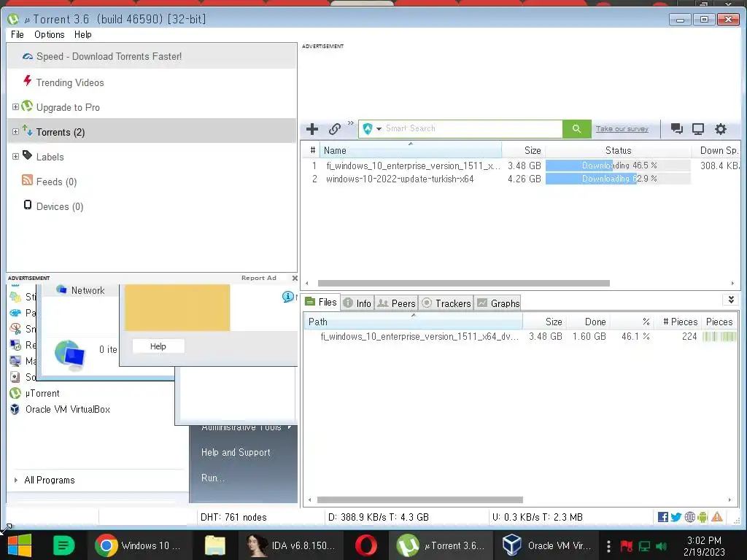Click the green search magnifier button

(x=576, y=128)
